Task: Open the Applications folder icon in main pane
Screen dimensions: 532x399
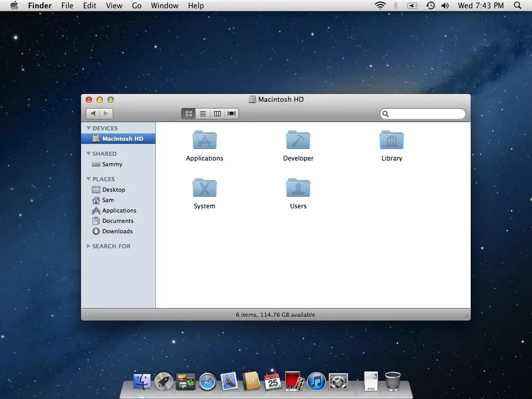Action: click(x=205, y=140)
